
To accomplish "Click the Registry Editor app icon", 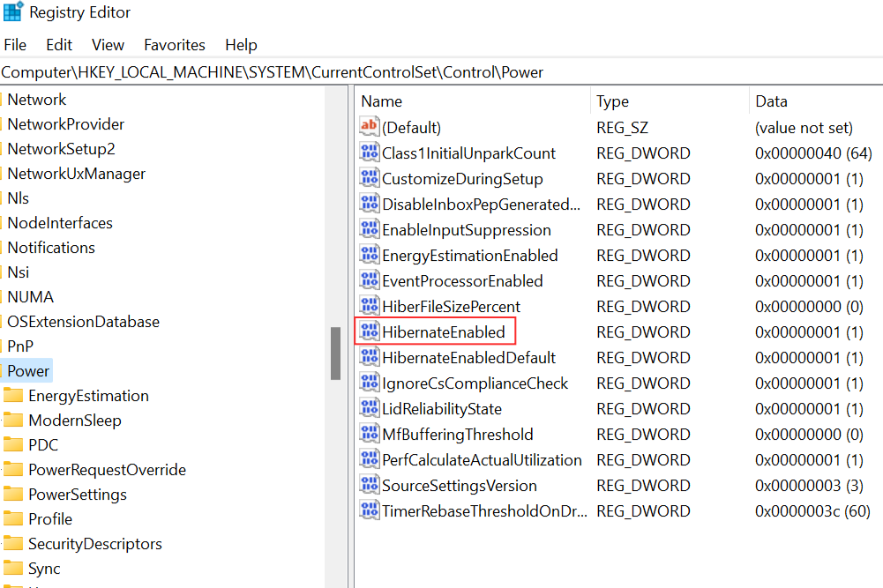I will pyautogui.click(x=13, y=12).
